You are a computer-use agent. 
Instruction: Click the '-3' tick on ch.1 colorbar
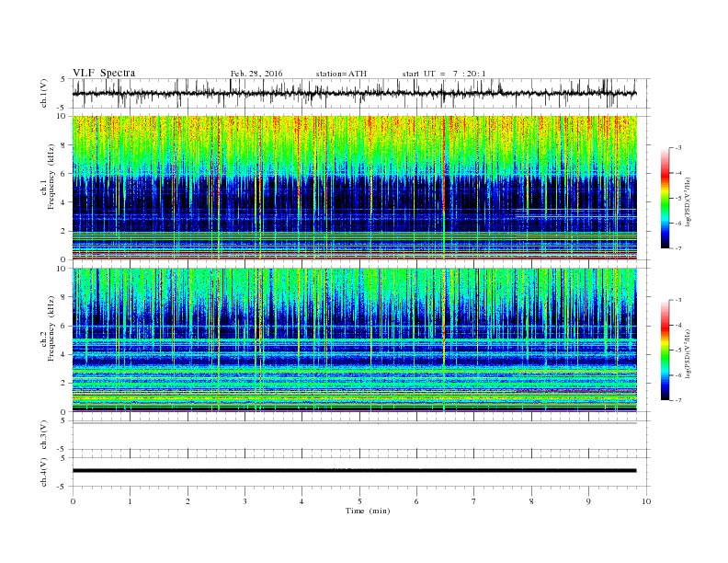click(x=677, y=148)
